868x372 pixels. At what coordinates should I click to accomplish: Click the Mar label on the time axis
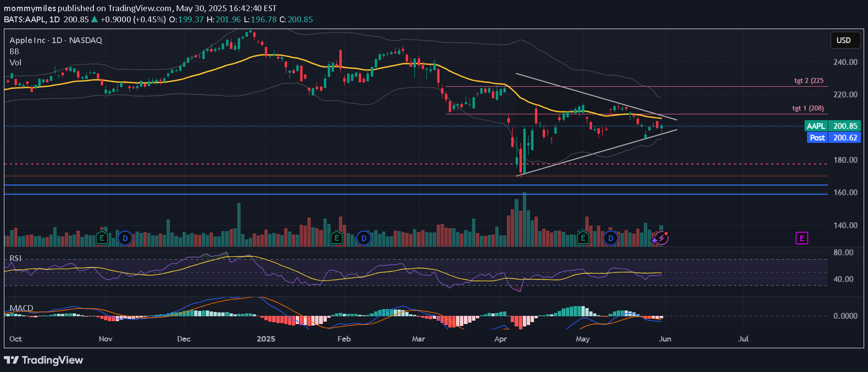tap(418, 339)
